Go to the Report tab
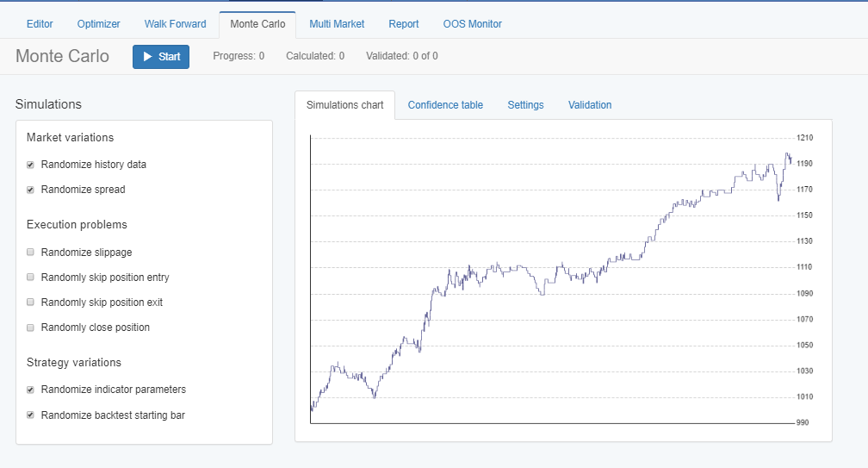868x468 pixels. (404, 24)
